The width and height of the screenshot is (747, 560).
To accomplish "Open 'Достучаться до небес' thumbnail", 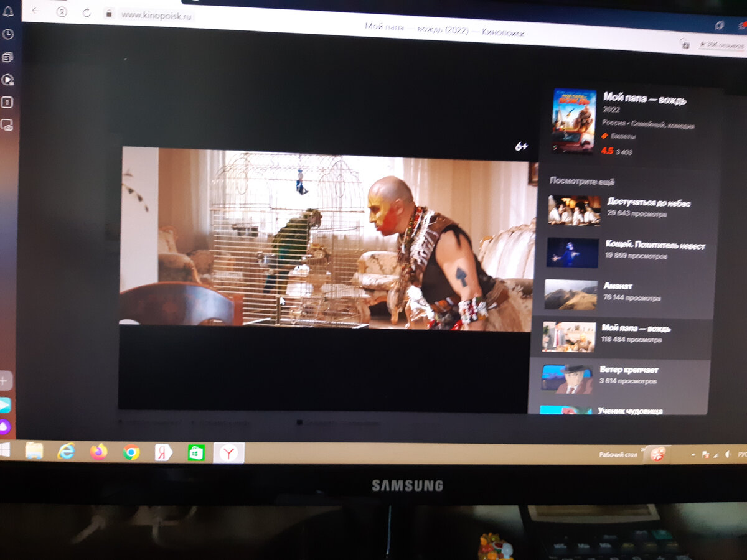I will [574, 210].
